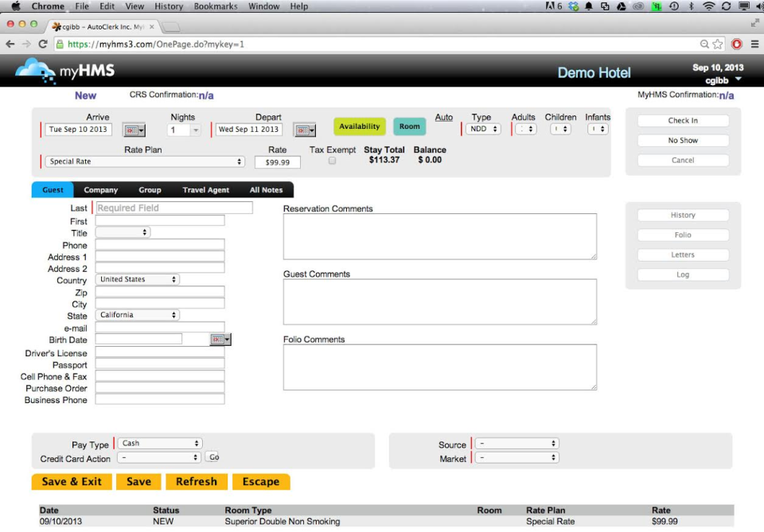
Task: Expand the Country selection dropdown
Action: click(136, 279)
